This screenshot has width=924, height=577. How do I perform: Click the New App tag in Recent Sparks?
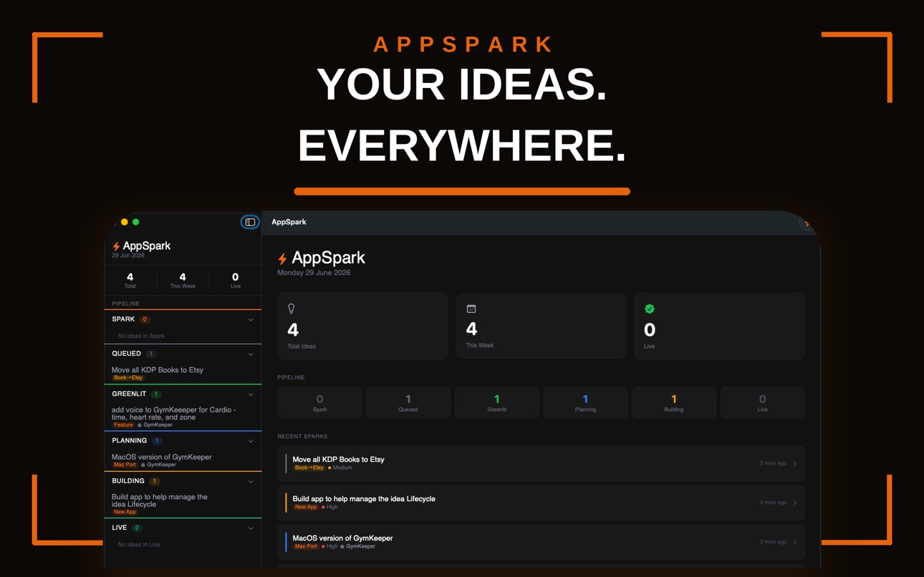[x=306, y=507]
